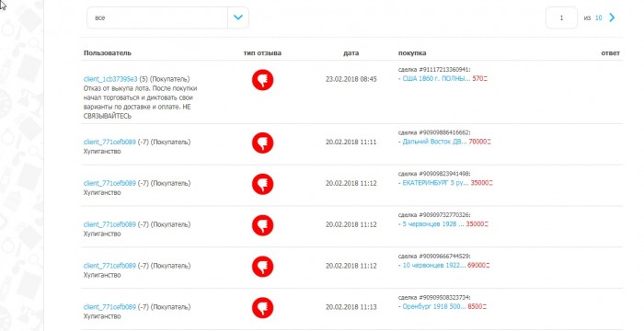Open client_771cefb089 in the Дальний Восток row

click(x=109, y=142)
